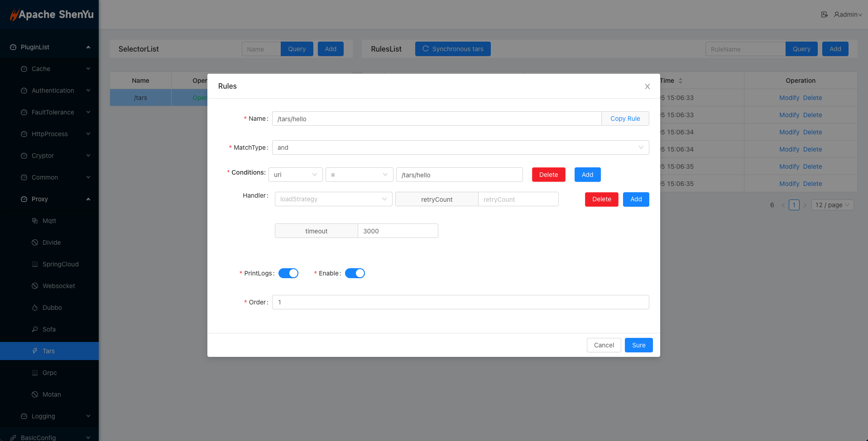Click the Order input field
The image size is (868, 441).
pos(460,302)
